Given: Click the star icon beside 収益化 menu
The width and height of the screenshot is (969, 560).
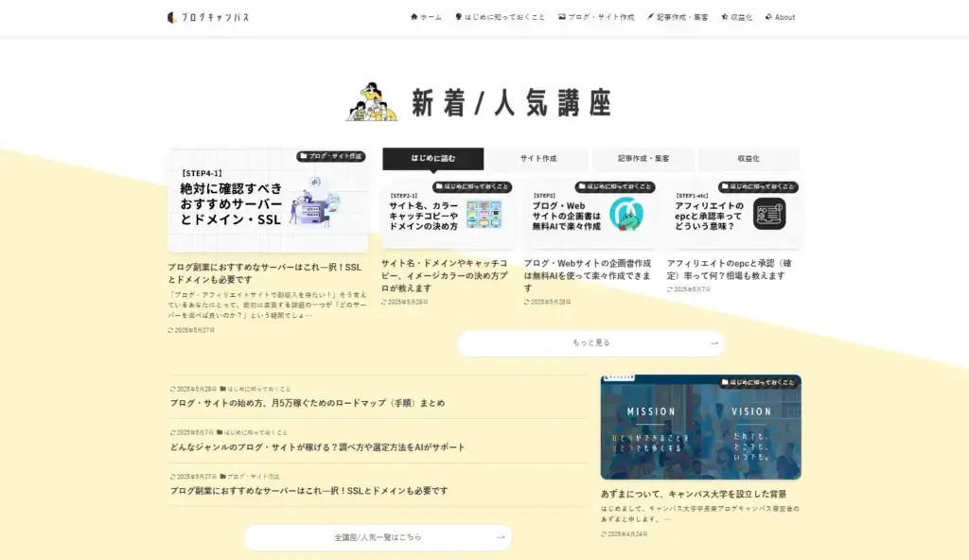Looking at the screenshot, I should pyautogui.click(x=723, y=16).
